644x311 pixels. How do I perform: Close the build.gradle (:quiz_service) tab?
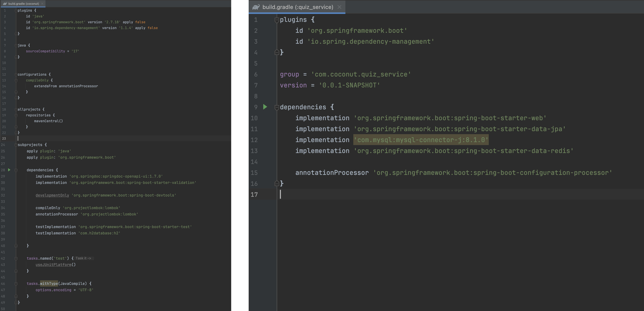339,7
